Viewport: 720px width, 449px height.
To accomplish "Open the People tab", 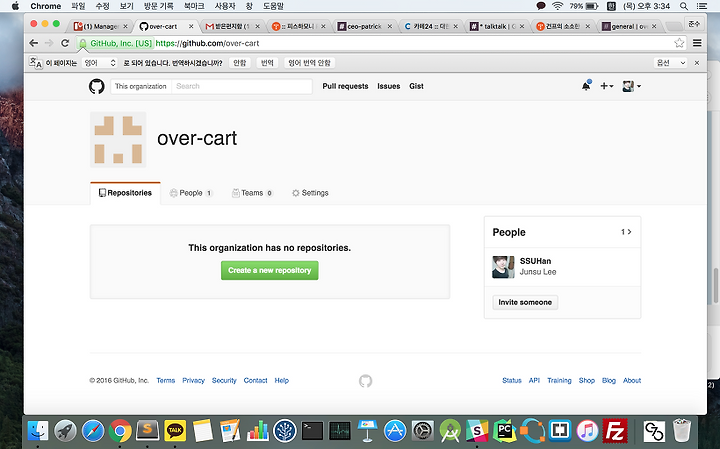I will coord(191,193).
